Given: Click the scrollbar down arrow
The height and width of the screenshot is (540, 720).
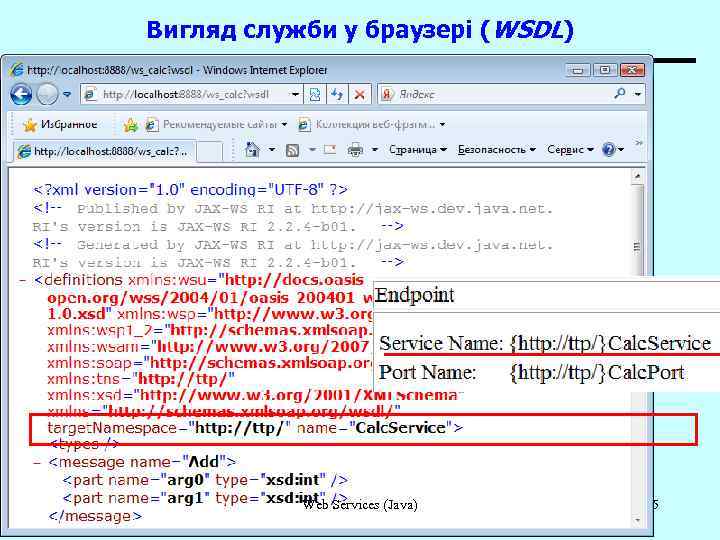Looking at the screenshot, I should pyautogui.click(x=637, y=520).
